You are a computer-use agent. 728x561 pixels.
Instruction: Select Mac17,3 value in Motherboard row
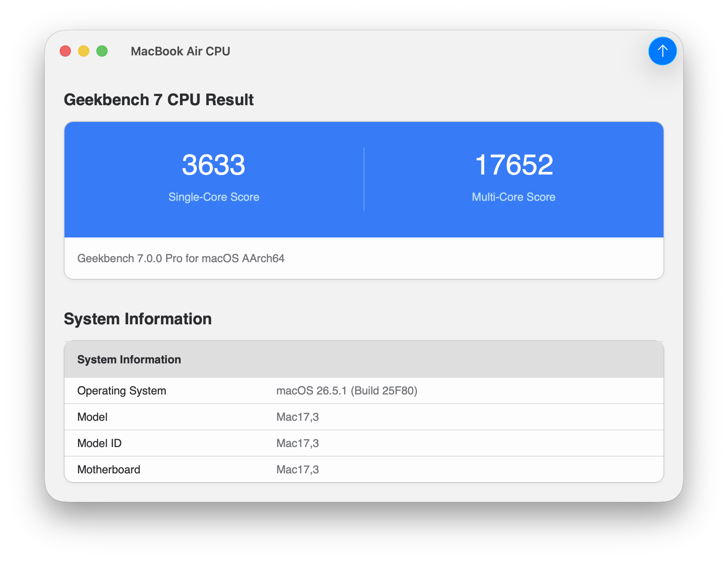pos(297,469)
